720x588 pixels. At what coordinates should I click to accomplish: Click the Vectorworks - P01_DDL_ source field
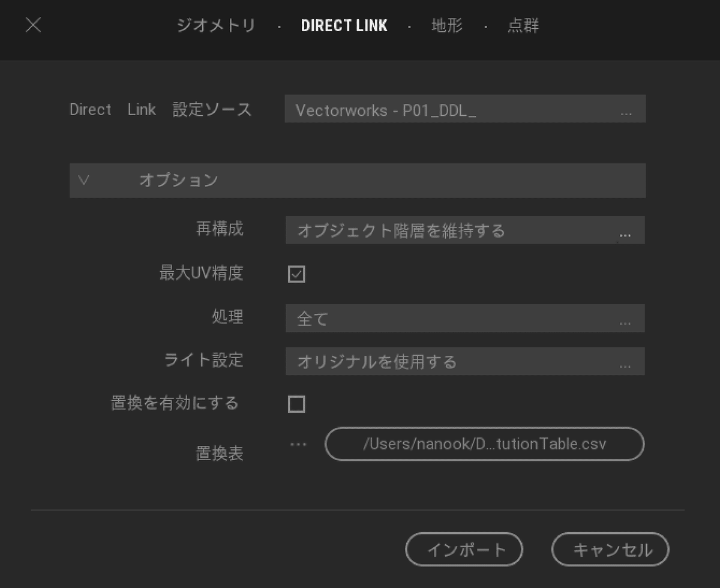pos(420,109)
